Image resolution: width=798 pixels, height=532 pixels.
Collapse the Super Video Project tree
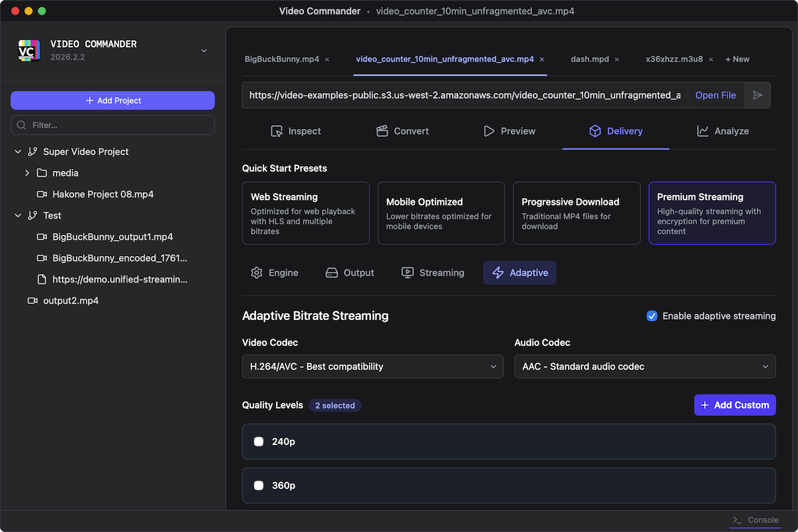(18, 152)
